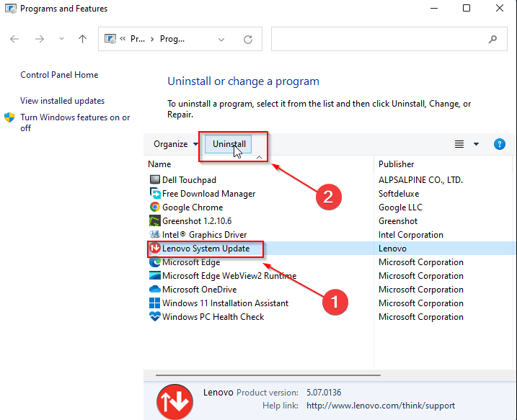Click the search box input field
This screenshot has height=420, width=517.
click(x=389, y=39)
